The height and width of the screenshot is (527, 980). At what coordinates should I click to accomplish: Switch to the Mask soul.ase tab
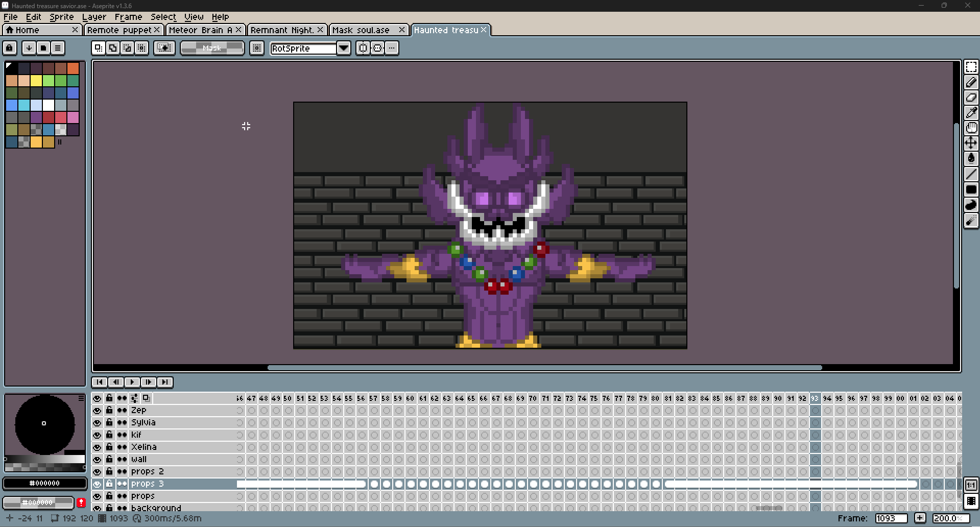point(361,30)
